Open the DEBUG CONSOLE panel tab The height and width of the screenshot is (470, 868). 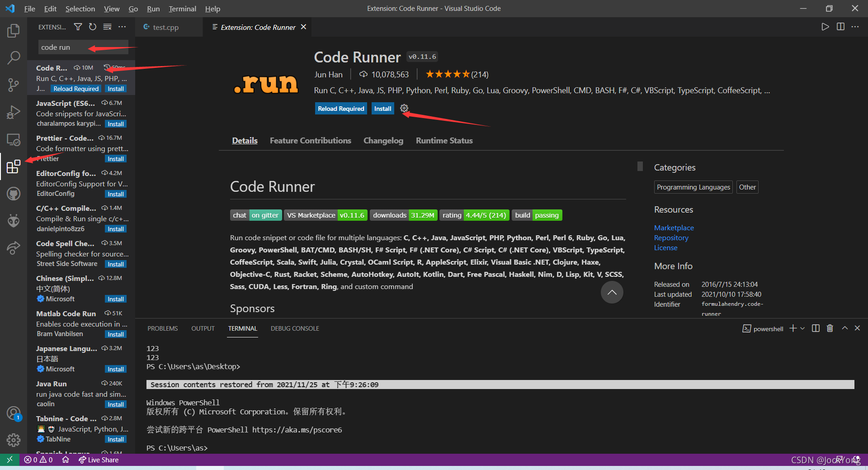point(295,328)
